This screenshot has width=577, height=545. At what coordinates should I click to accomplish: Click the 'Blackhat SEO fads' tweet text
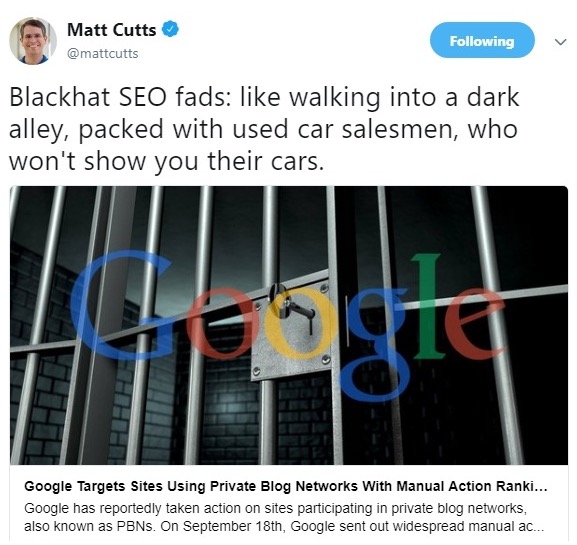pos(263,129)
